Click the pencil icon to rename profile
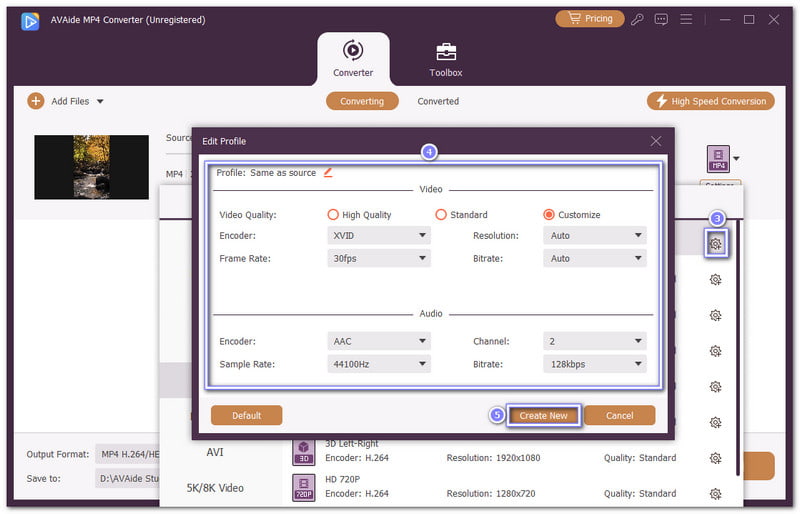 coord(328,173)
